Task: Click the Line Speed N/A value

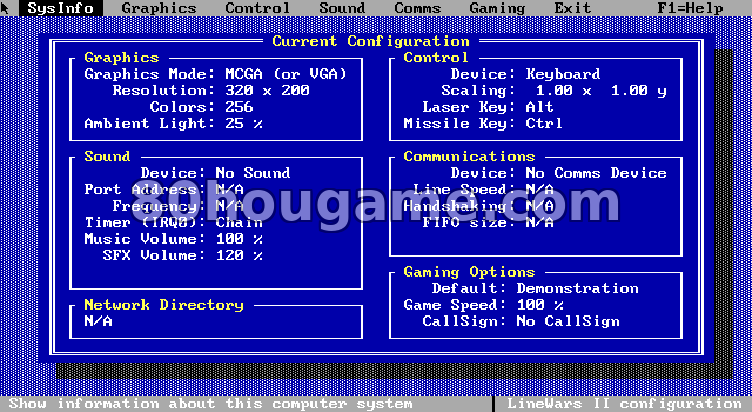Action: (x=540, y=189)
